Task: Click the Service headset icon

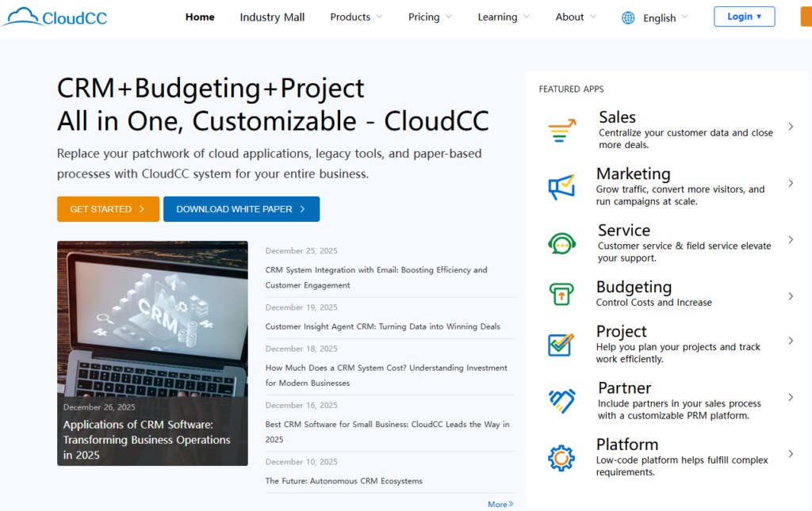Action: (x=561, y=243)
